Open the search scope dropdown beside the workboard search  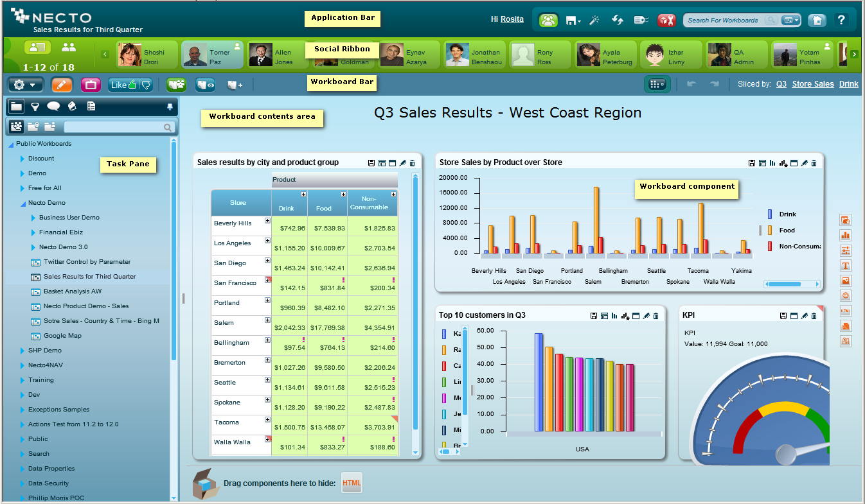point(791,21)
